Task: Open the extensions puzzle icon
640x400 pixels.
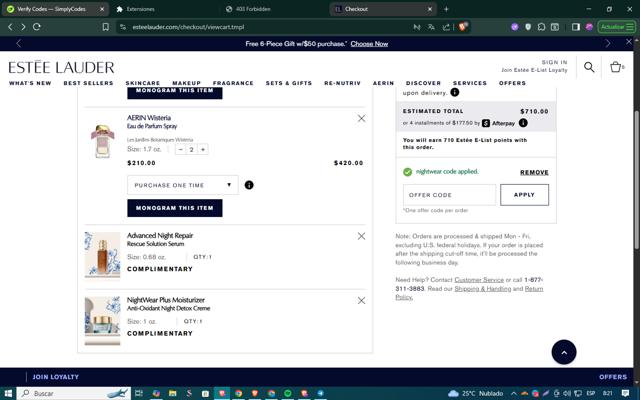Action: click(x=542, y=27)
